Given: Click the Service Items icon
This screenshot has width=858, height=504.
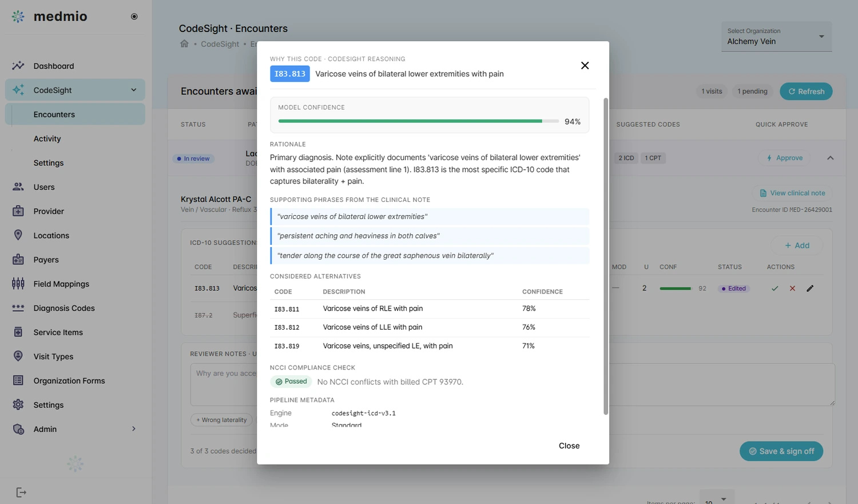Looking at the screenshot, I should pyautogui.click(x=18, y=332).
